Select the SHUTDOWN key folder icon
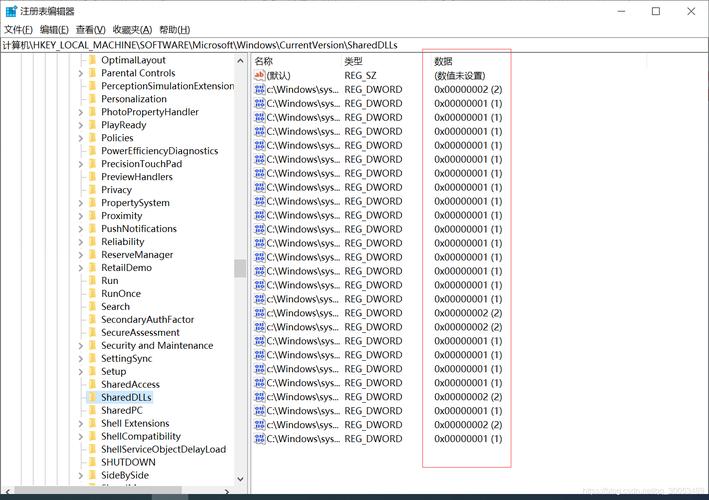709x500 pixels. (x=93, y=462)
